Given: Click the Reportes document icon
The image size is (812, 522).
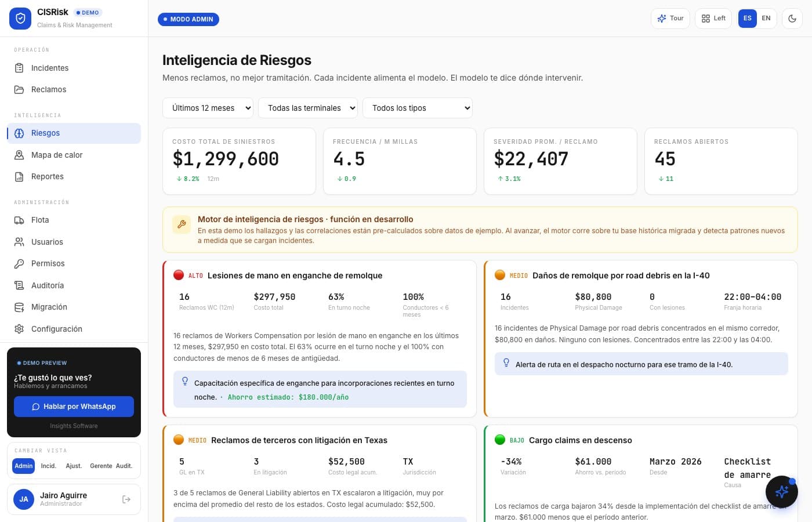Looking at the screenshot, I should click(19, 176).
